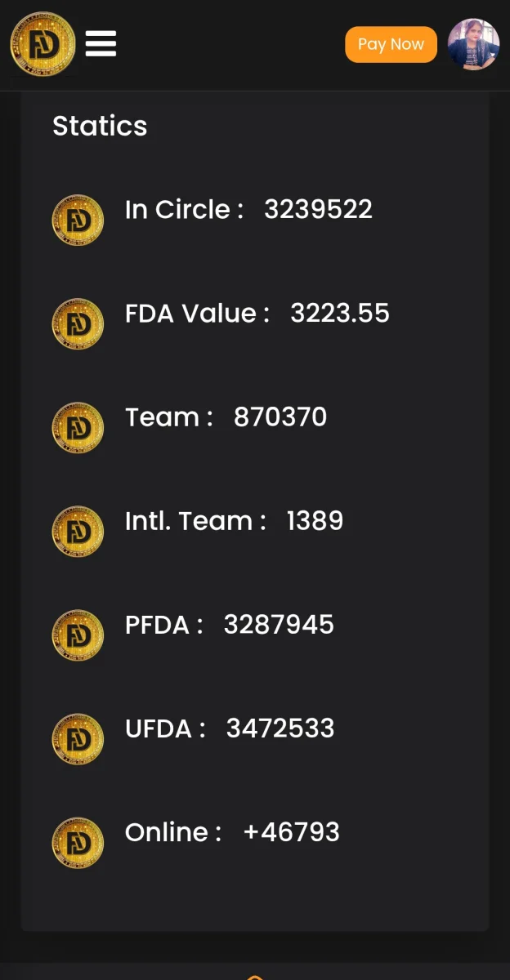Screen dimensions: 510x980
Task: Click the coin icon beside Team
Action: pyautogui.click(x=78, y=428)
